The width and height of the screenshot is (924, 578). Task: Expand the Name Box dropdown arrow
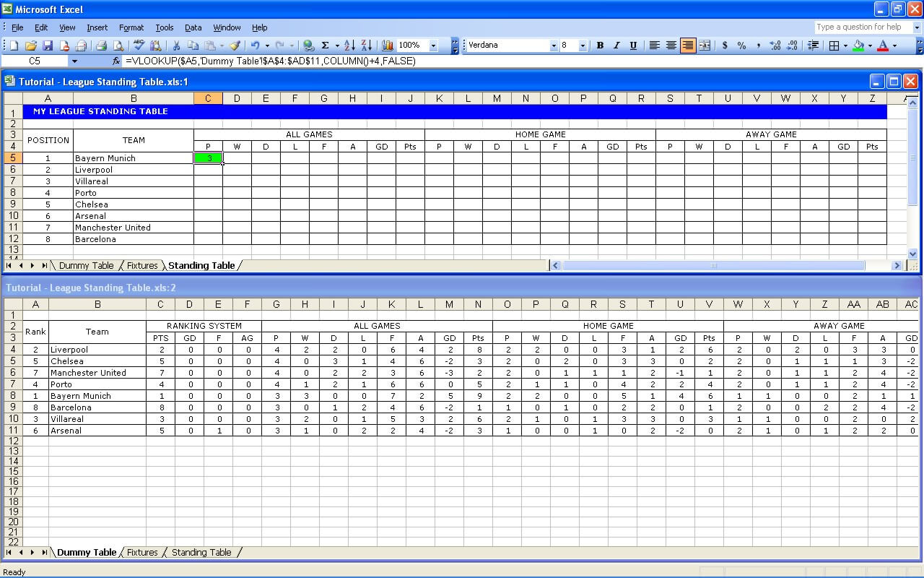coord(74,61)
